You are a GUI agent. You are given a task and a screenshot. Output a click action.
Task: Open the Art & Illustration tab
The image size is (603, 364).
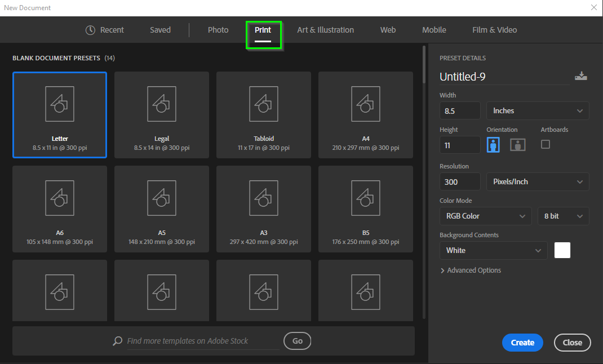click(x=325, y=30)
